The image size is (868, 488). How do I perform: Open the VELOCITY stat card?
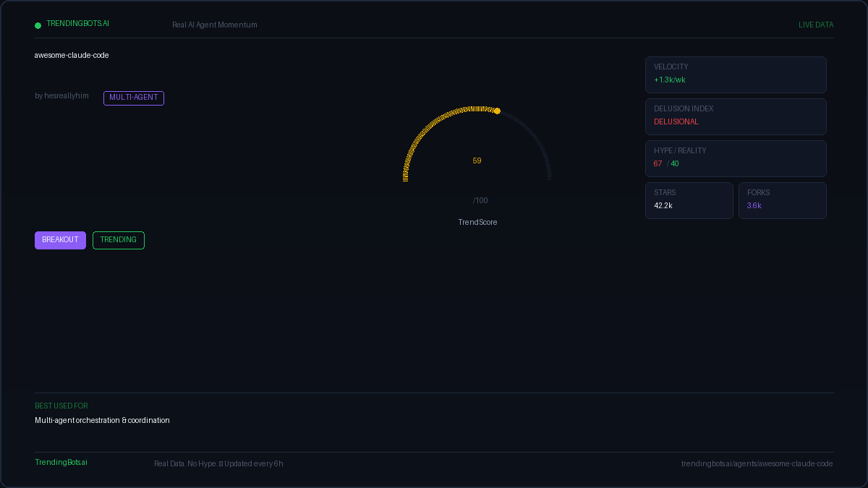(x=736, y=74)
